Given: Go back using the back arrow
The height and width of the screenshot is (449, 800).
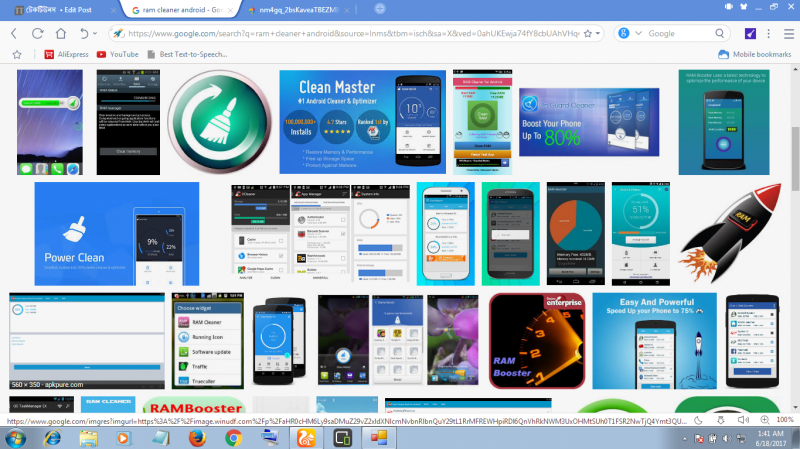Looking at the screenshot, I should tap(14, 34).
